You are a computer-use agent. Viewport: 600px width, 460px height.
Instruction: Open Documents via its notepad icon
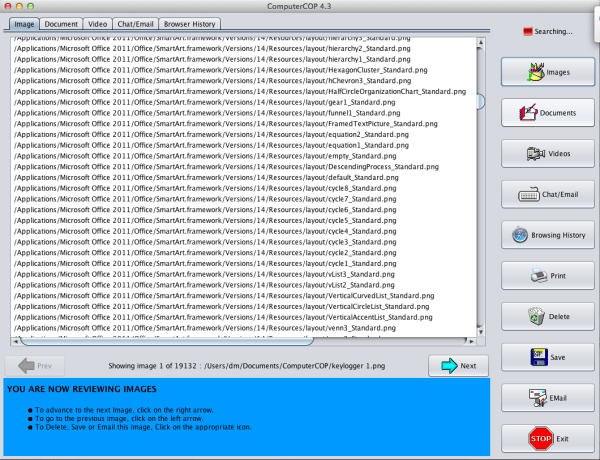click(x=528, y=113)
